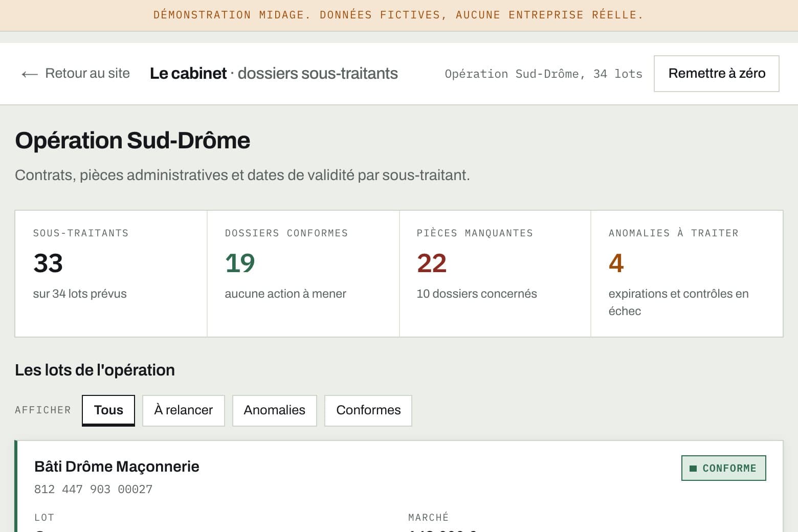Click the Remettre à zéro button
This screenshot has width=798, height=532.
tap(716, 74)
